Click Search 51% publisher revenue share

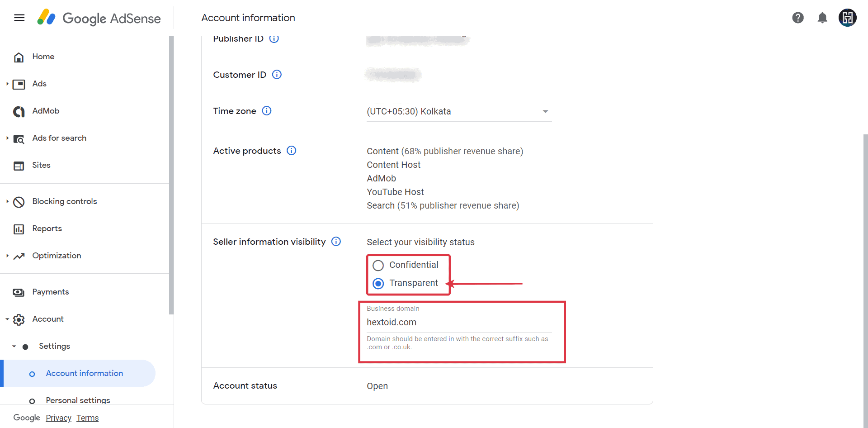443,205
